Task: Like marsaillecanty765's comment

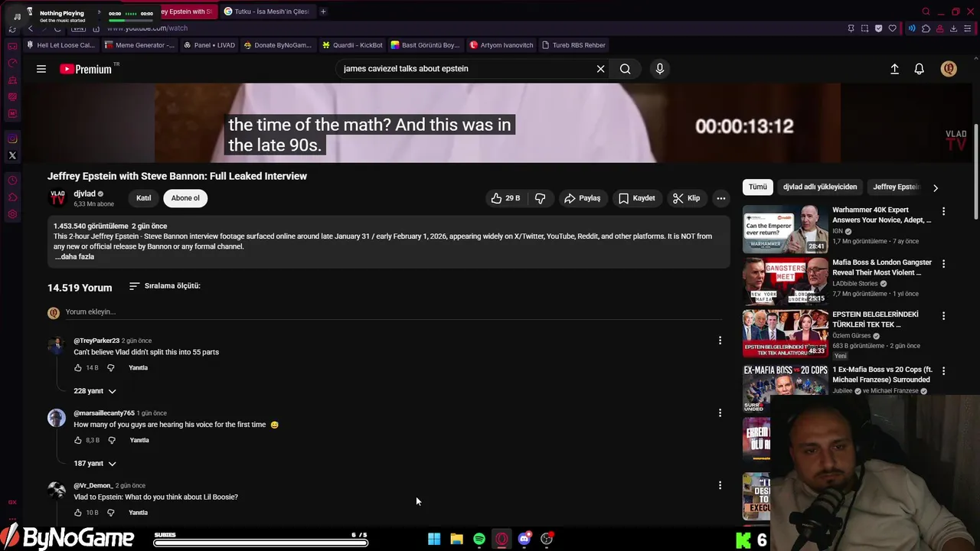Action: click(78, 441)
